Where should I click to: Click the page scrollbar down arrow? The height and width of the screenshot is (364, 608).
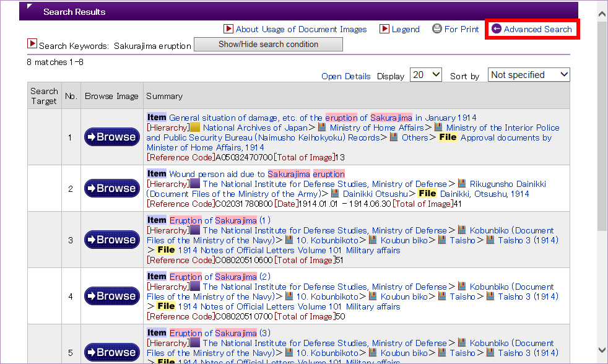pyautogui.click(x=602, y=350)
